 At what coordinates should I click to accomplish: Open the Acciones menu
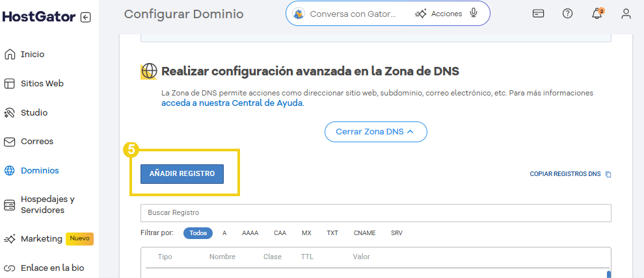(439, 14)
